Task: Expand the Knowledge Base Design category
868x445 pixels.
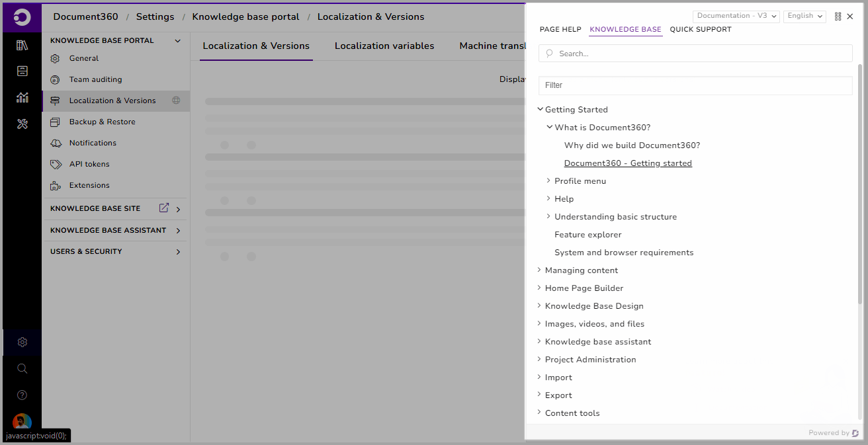Action: pyautogui.click(x=539, y=305)
